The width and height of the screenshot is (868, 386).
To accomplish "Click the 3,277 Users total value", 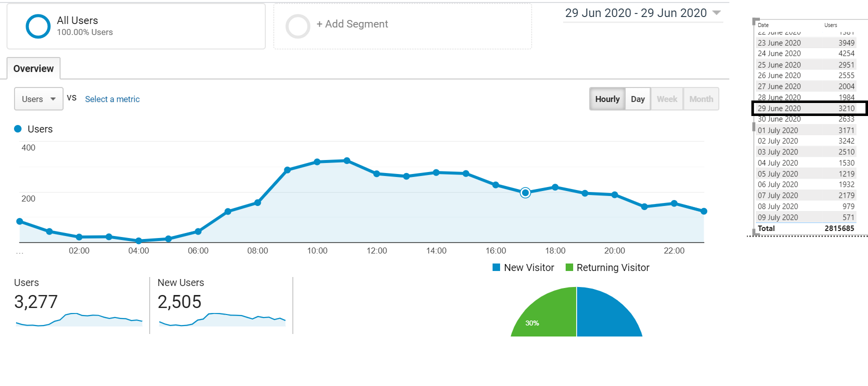I will point(36,302).
